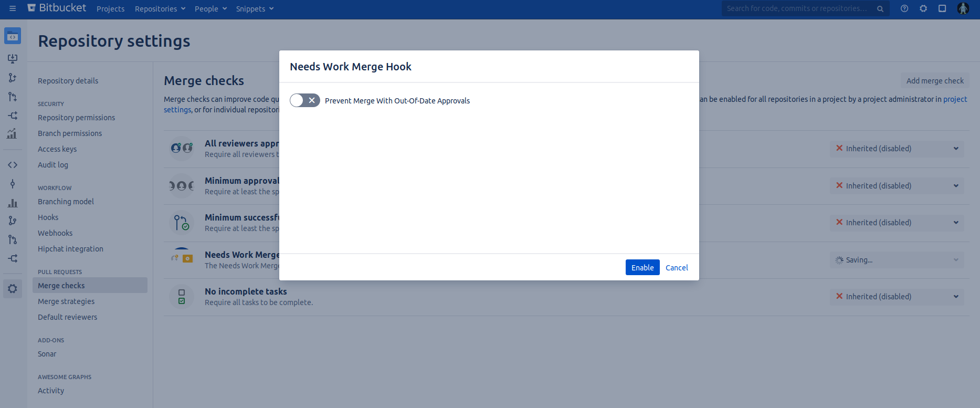Click the Enable button in dialog

642,267
